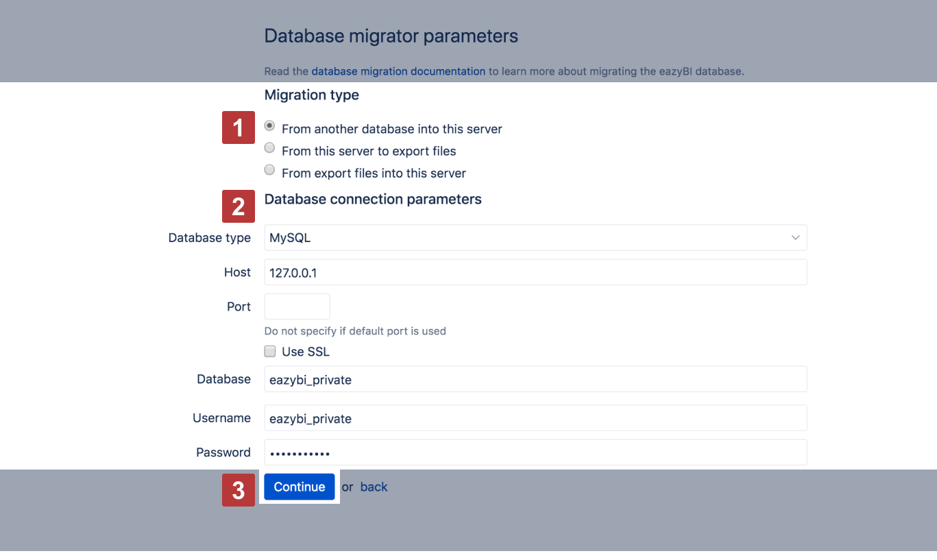937x560 pixels.
Task: Click the Host field containing 127.0.0.1
Action: tap(535, 272)
